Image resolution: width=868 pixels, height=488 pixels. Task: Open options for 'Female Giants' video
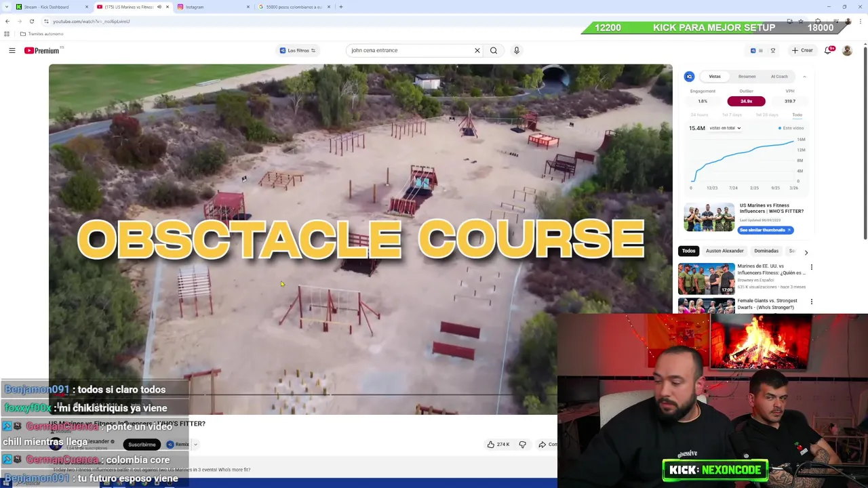pyautogui.click(x=812, y=302)
